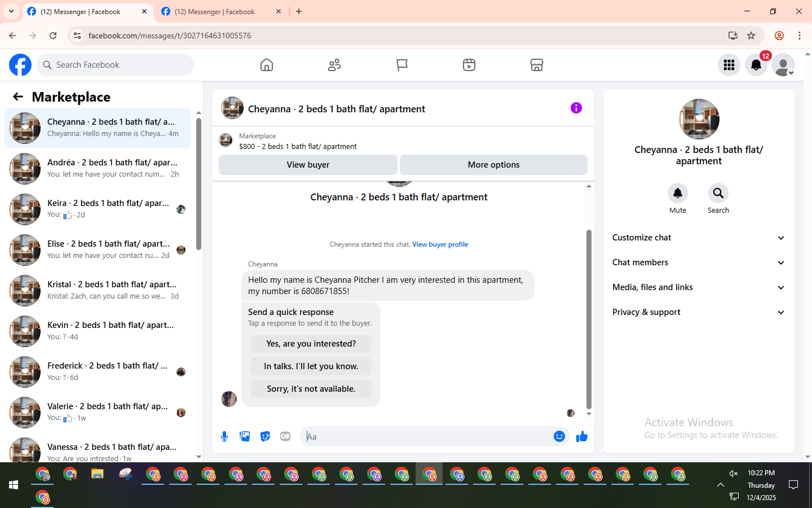Click the browser address bar URL
The width and height of the screenshot is (812, 508).
pos(170,36)
